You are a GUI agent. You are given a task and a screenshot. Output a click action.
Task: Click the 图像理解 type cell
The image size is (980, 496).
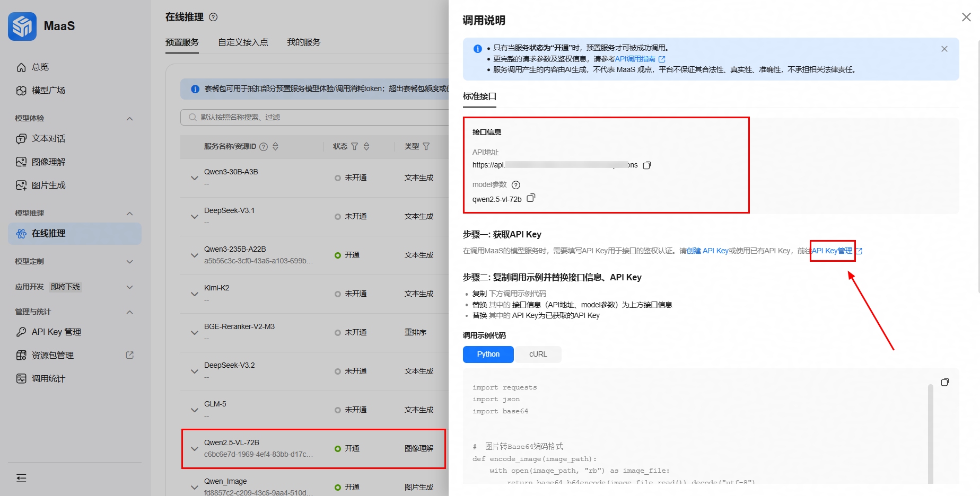click(x=419, y=448)
